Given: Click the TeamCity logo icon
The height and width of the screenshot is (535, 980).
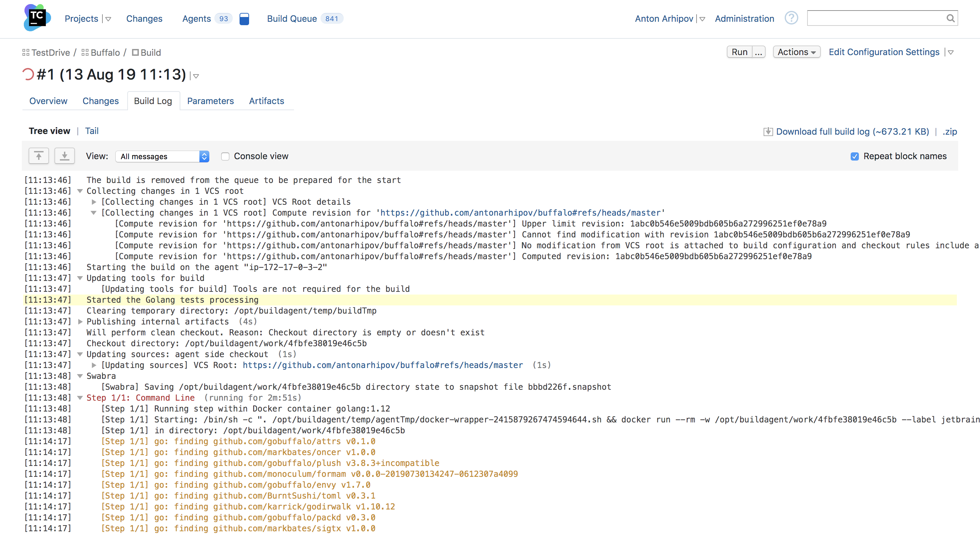Looking at the screenshot, I should coord(36,18).
